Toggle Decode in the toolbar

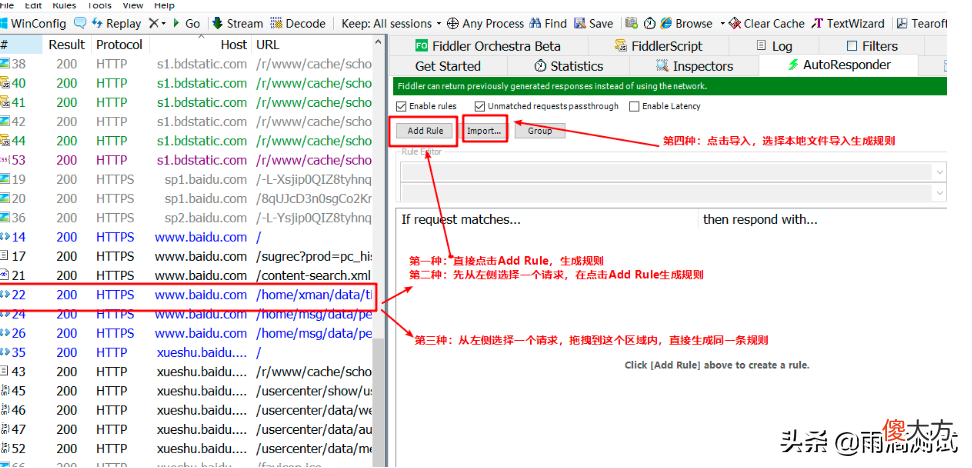coord(298,24)
